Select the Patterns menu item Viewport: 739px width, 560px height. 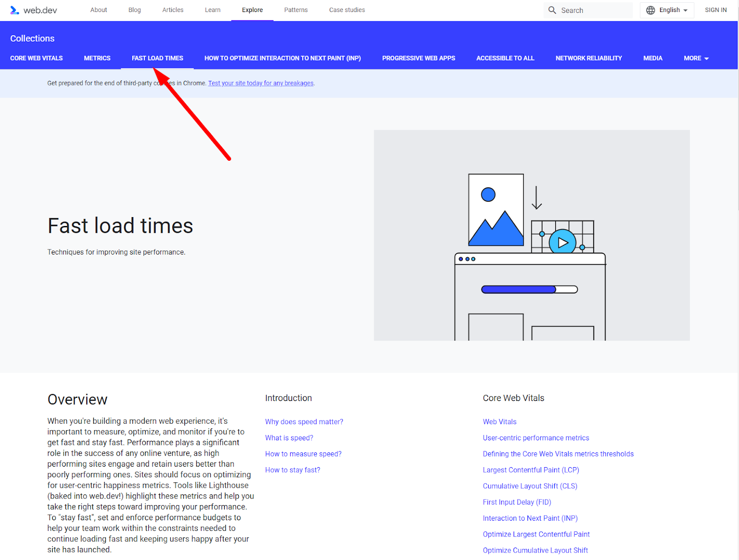point(296,10)
